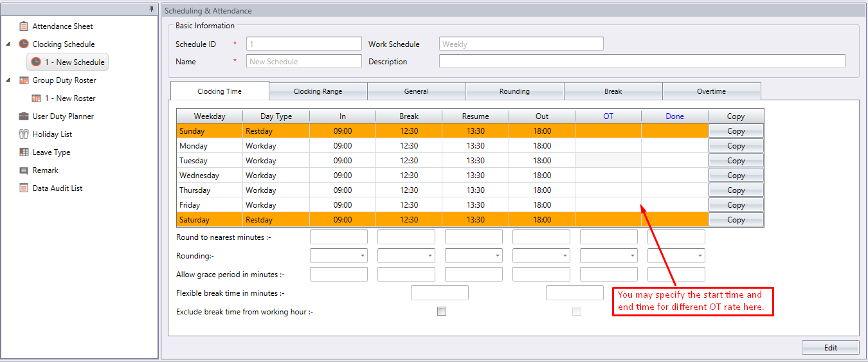The height and width of the screenshot is (362, 868).
Task: Collapse the Group Duty Roster tree node
Action: pos(8,80)
